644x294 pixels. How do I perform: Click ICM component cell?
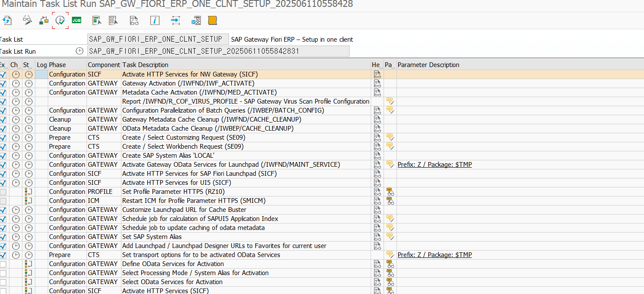pos(104,201)
